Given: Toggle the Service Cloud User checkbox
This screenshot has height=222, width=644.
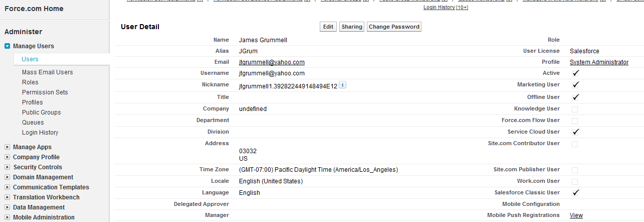Looking at the screenshot, I should point(575,132).
